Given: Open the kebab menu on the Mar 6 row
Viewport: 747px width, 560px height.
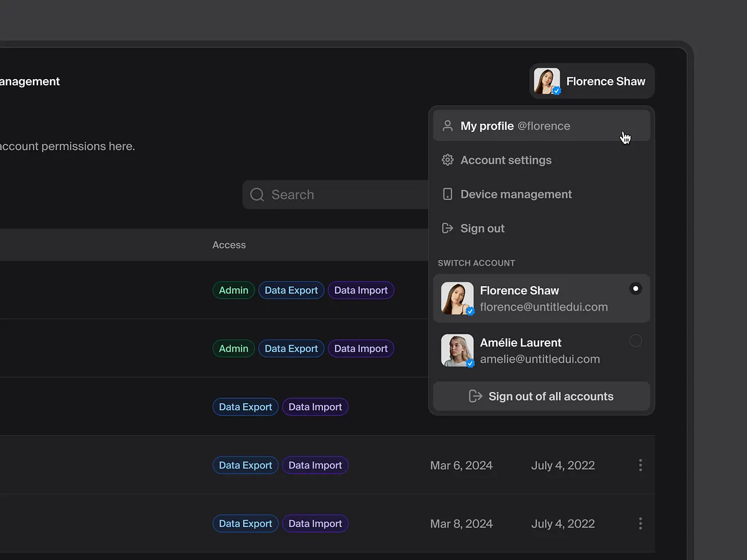Looking at the screenshot, I should coord(640,465).
